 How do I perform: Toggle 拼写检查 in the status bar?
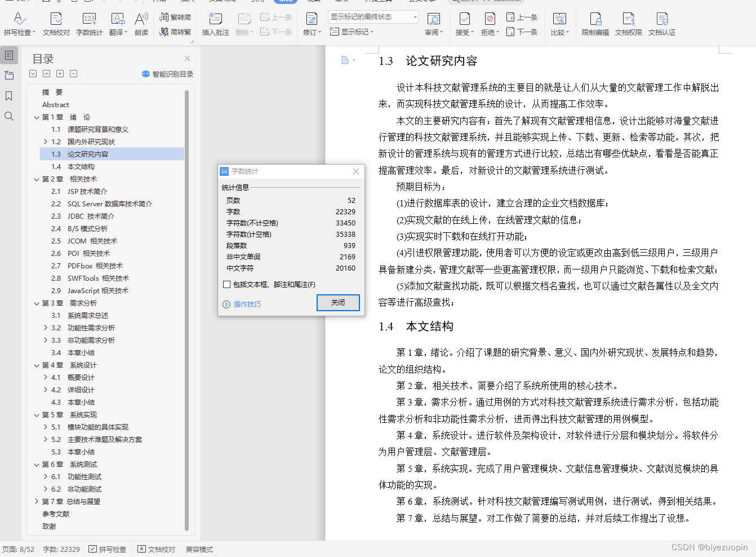(x=107, y=549)
